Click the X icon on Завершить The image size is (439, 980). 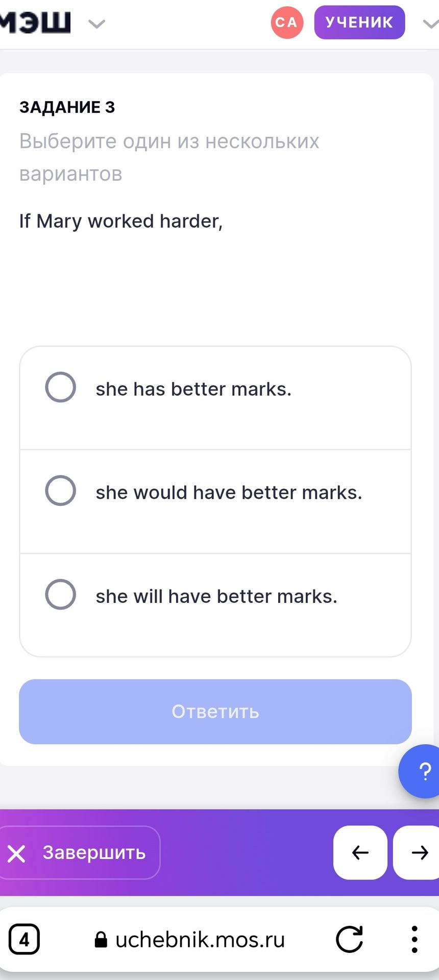click(16, 853)
